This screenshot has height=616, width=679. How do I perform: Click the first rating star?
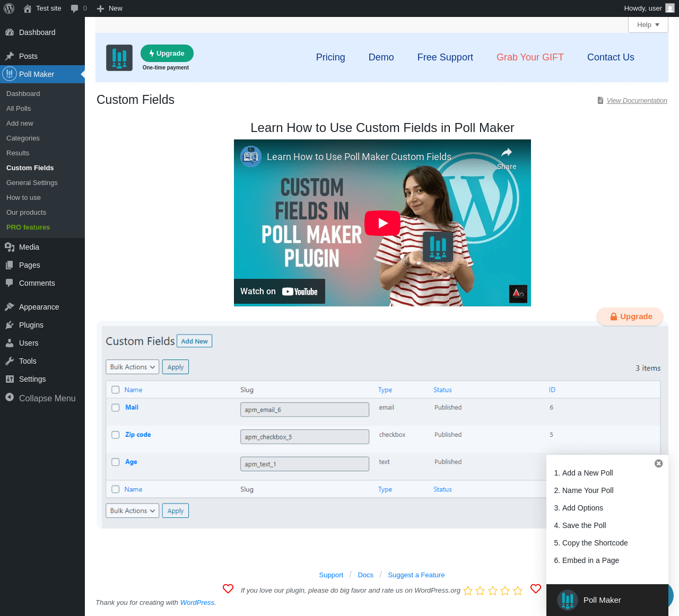coord(468,591)
